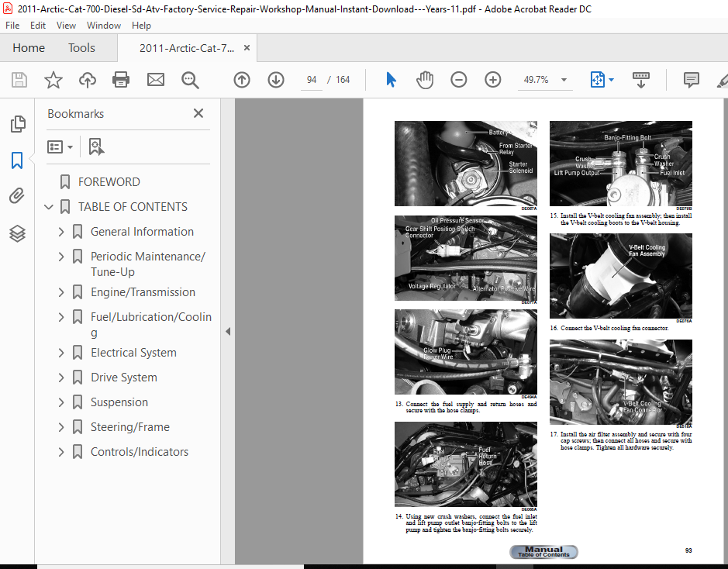Viewport: 728px width, 569px height.
Task: Bookmark this file with the star icon
Action: 53,80
